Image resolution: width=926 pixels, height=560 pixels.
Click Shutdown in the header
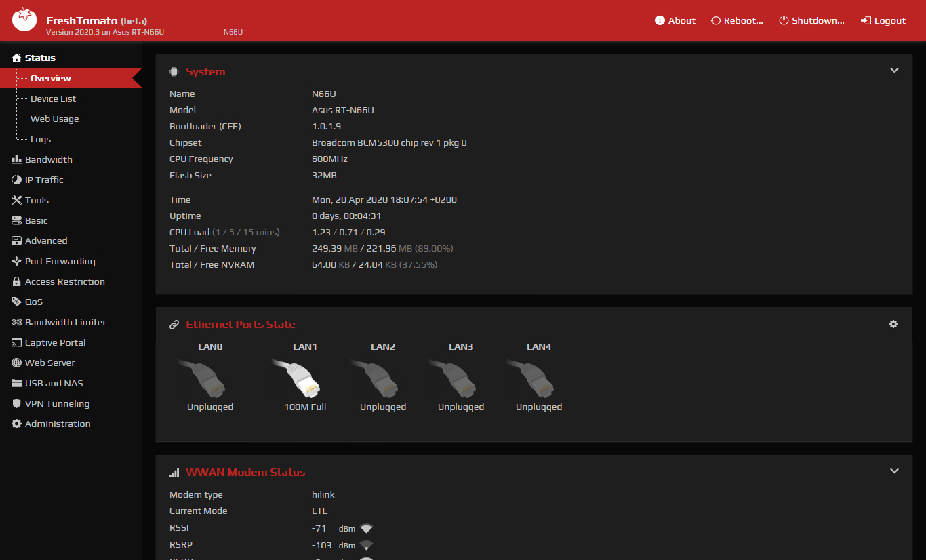811,20
